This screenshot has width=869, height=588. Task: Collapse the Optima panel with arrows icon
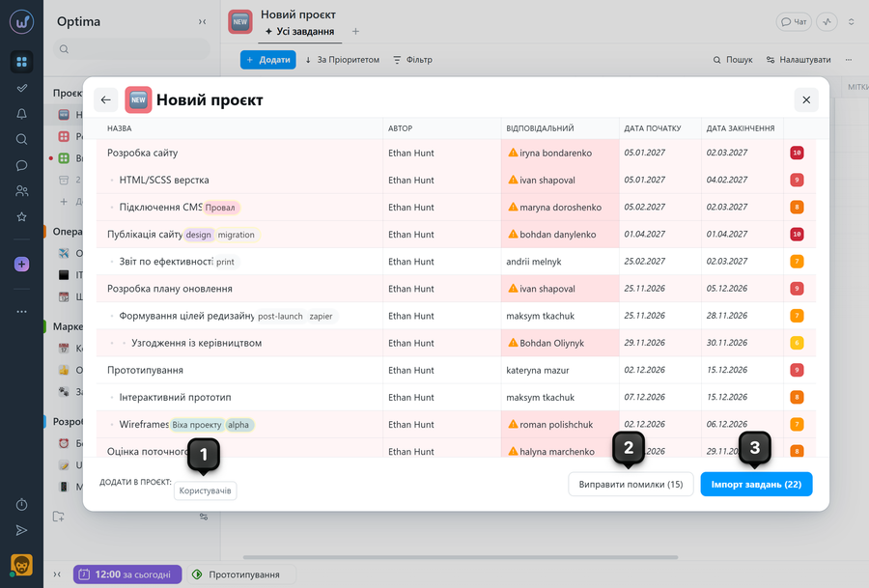[203, 21]
